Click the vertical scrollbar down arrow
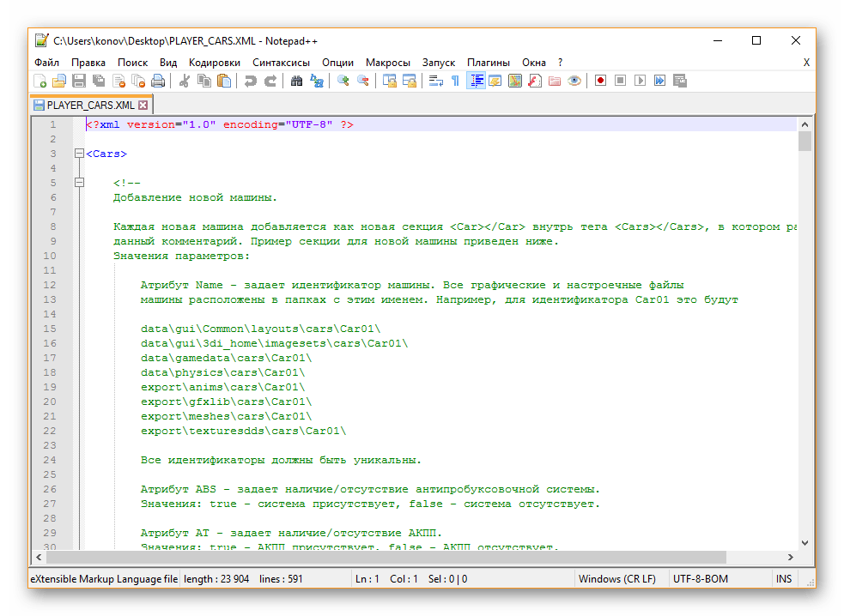The image size is (844, 616). click(x=805, y=542)
